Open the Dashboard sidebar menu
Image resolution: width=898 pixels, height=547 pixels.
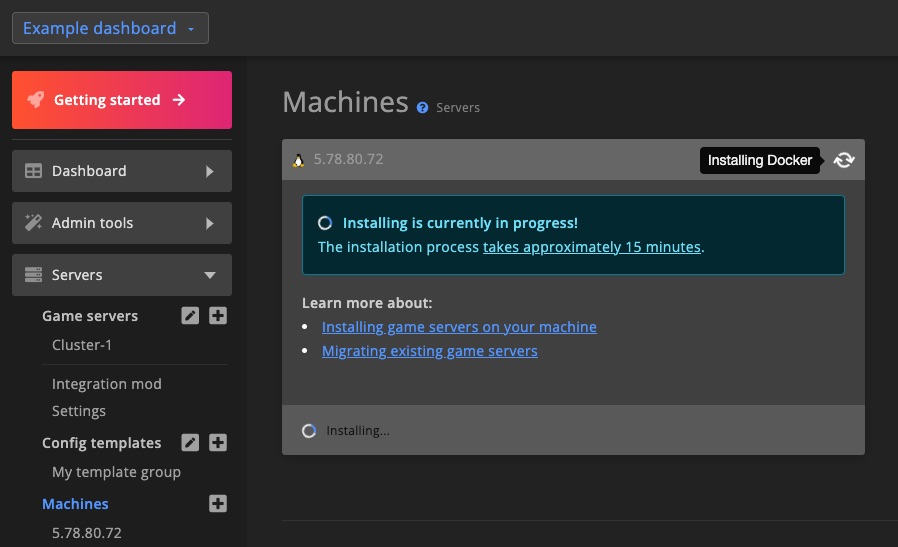pyautogui.click(x=122, y=171)
